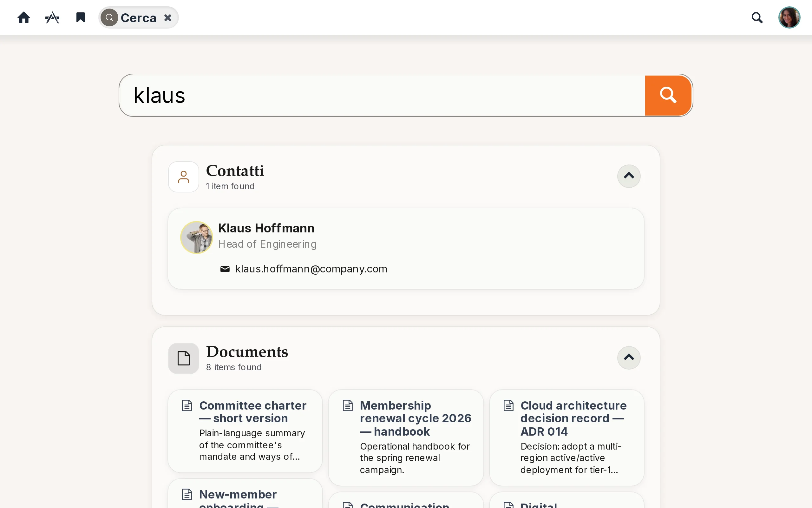This screenshot has width=812, height=508.
Task: Click Klaus Hoffmann's profile photo
Action: (x=197, y=237)
